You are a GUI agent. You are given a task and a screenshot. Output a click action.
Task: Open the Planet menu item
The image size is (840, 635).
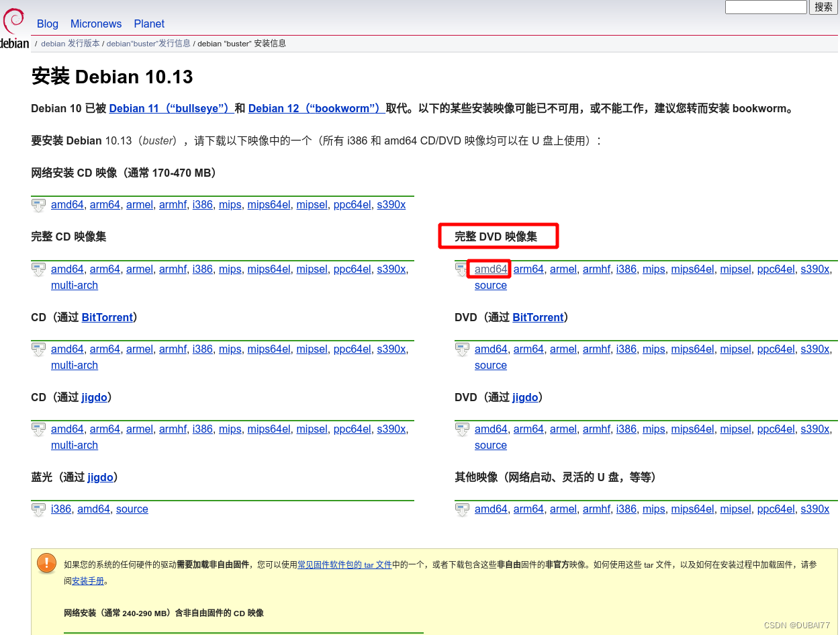point(149,24)
